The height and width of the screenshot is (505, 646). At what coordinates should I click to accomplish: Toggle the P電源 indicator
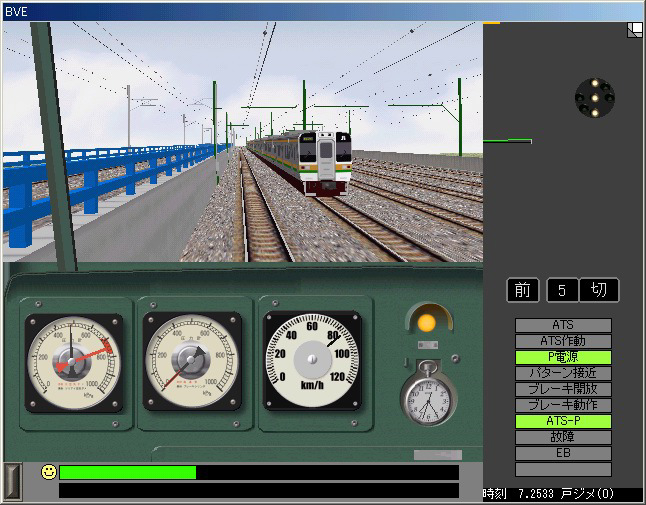(x=563, y=357)
